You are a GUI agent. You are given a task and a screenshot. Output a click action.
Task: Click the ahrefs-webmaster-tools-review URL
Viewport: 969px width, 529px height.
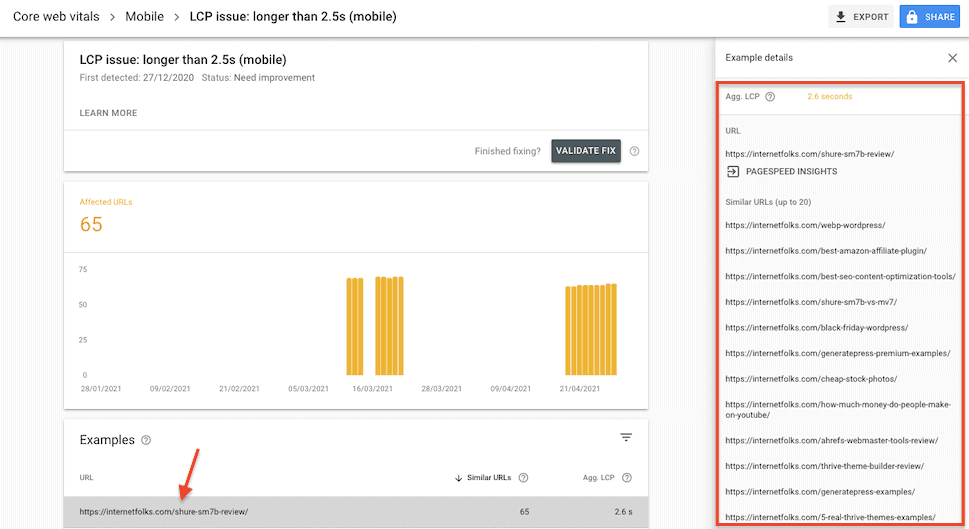pos(832,441)
